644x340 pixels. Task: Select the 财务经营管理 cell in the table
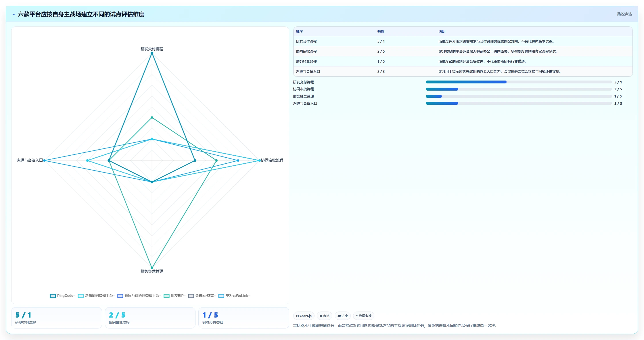click(x=306, y=62)
